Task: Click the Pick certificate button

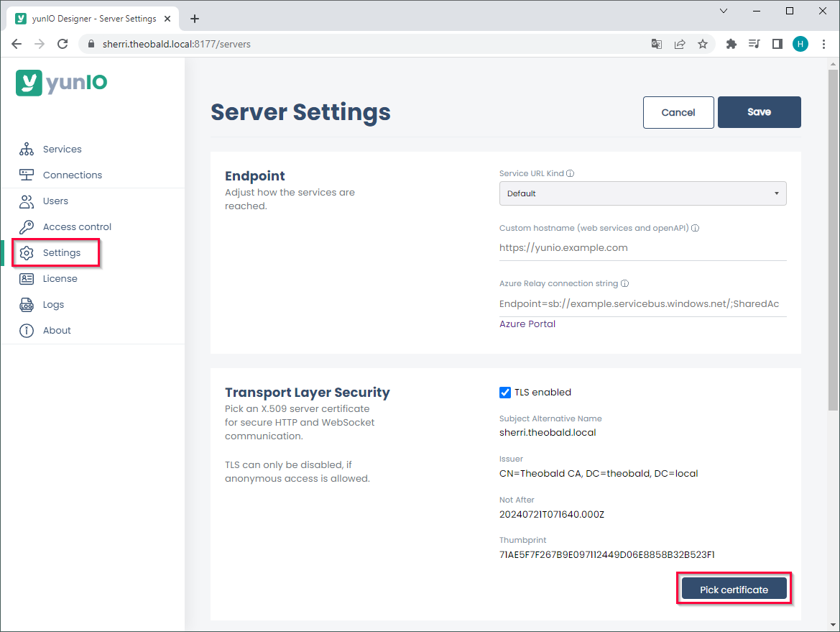Action: click(x=734, y=589)
